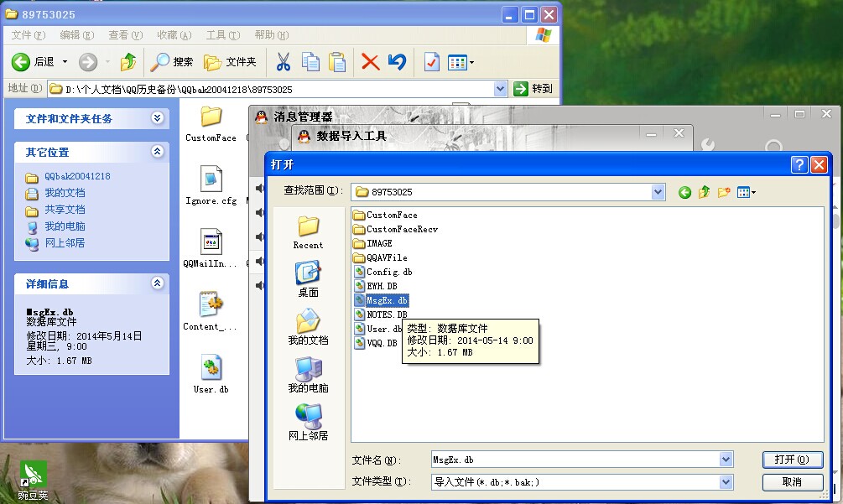843x504 pixels.
Task: Expand the 查找范围 folder dropdown
Action: tap(658, 192)
